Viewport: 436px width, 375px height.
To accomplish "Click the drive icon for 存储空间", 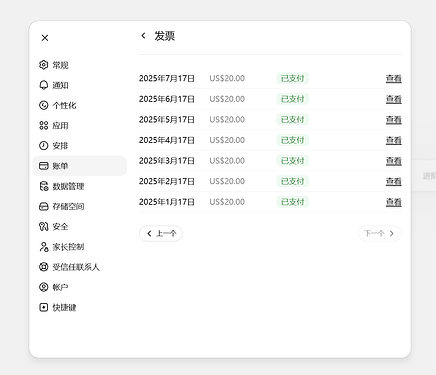I will [x=44, y=206].
